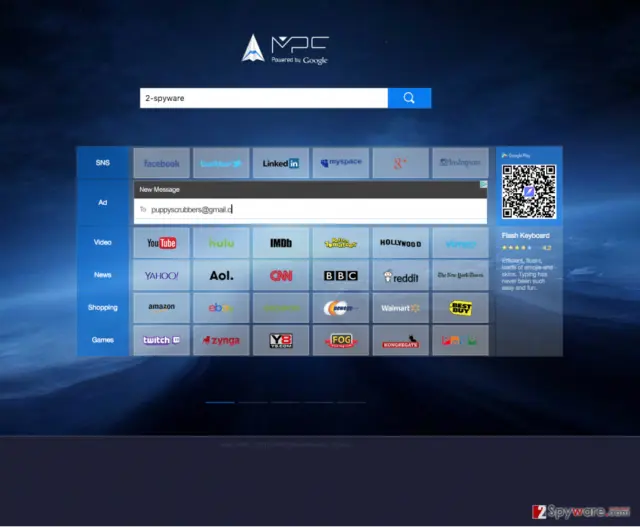
Task: Open the Yahoo news tile
Action: [162, 276]
